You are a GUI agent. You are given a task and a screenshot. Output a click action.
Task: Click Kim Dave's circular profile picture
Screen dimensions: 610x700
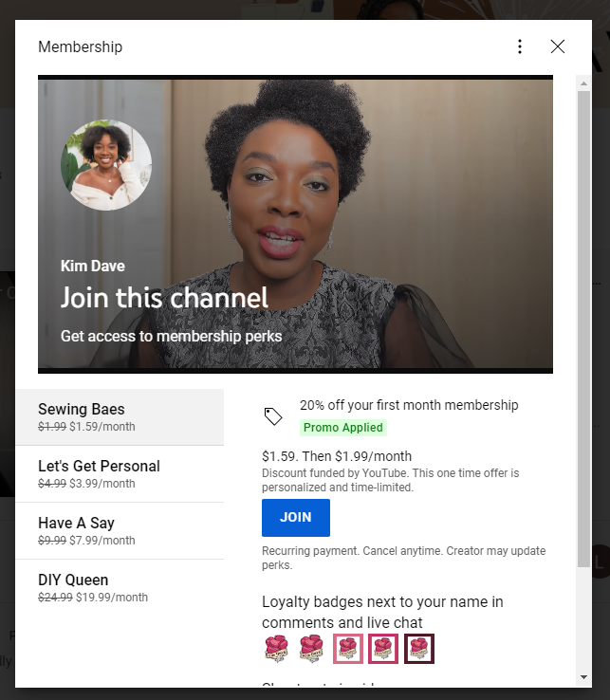[106, 165]
